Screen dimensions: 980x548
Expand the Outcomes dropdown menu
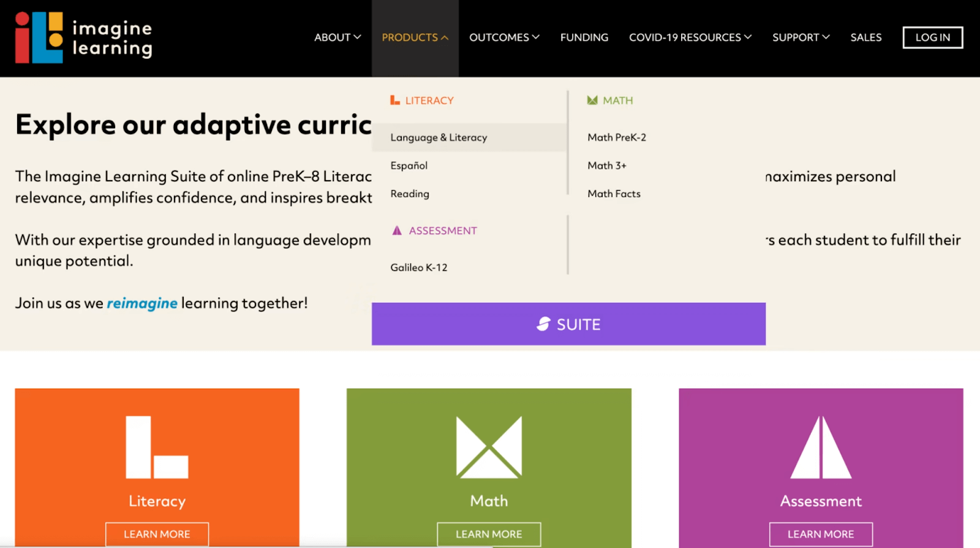point(504,37)
